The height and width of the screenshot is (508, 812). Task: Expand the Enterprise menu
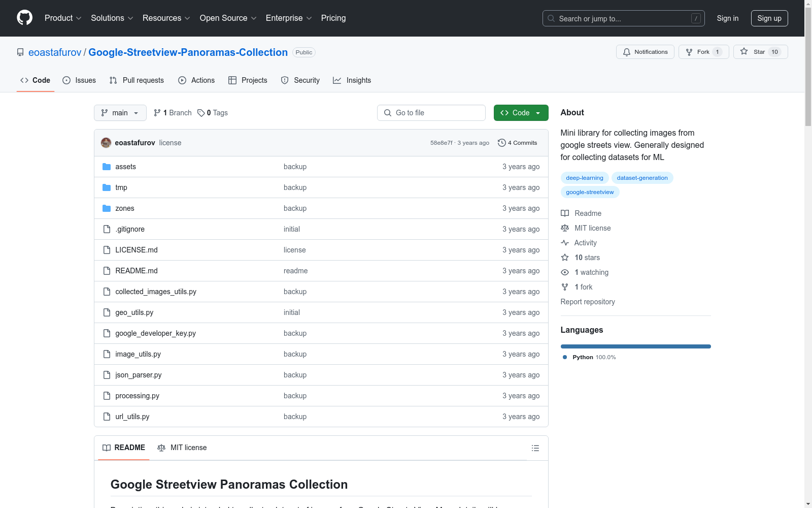(289, 18)
